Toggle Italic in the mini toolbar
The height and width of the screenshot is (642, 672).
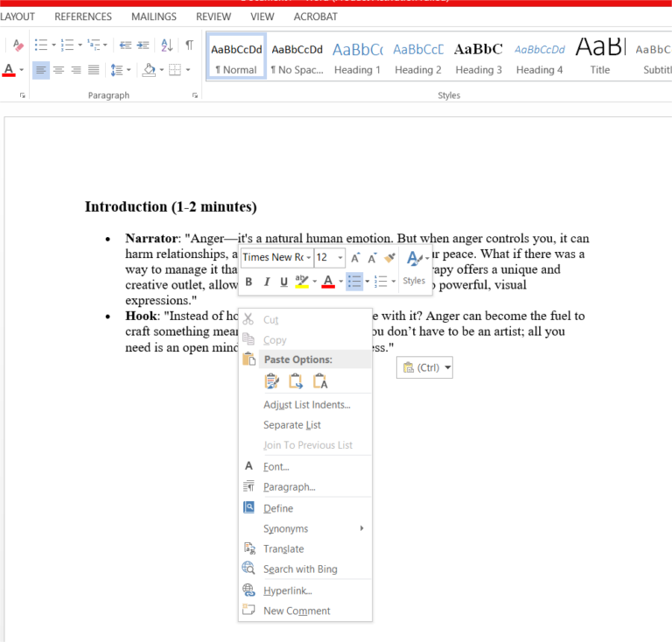(266, 282)
